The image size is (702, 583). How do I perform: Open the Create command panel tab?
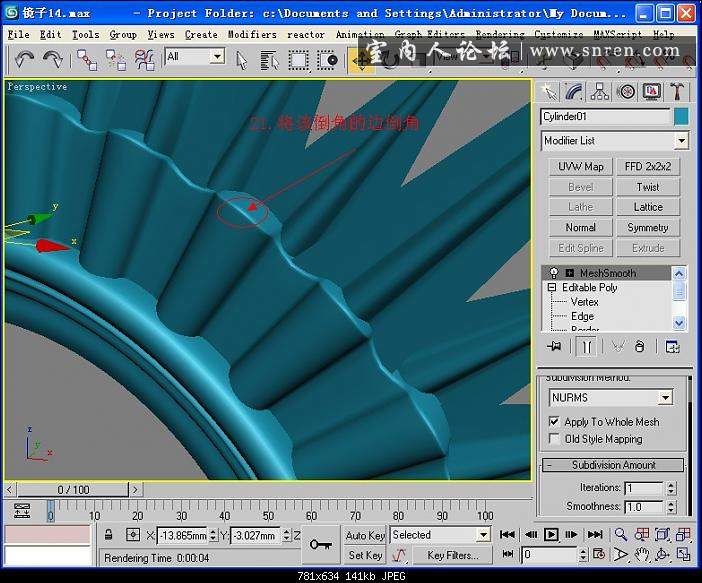tap(549, 92)
